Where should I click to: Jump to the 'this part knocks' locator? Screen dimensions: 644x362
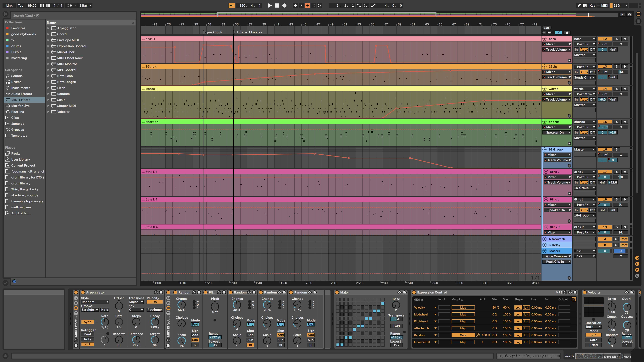[234, 32]
